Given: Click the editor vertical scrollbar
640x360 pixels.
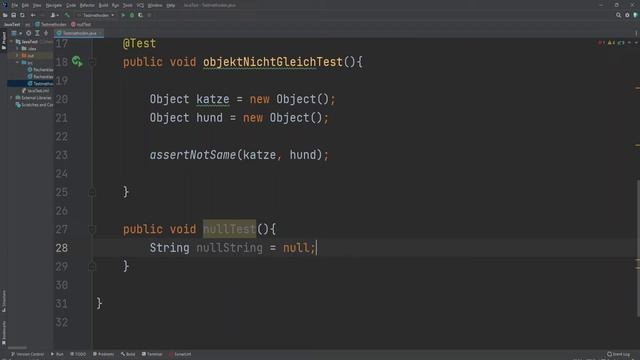Looking at the screenshot, I should (638, 248).
